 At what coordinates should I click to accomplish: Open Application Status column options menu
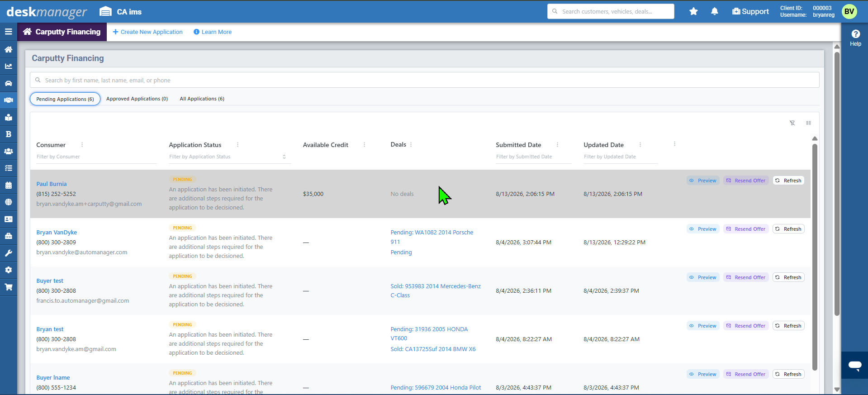237,145
